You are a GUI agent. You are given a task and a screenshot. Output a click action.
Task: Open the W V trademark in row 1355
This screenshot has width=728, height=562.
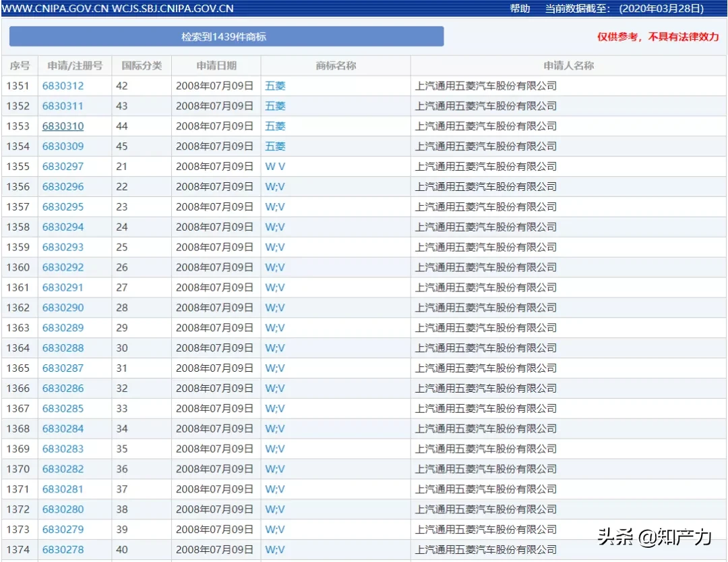click(x=275, y=167)
